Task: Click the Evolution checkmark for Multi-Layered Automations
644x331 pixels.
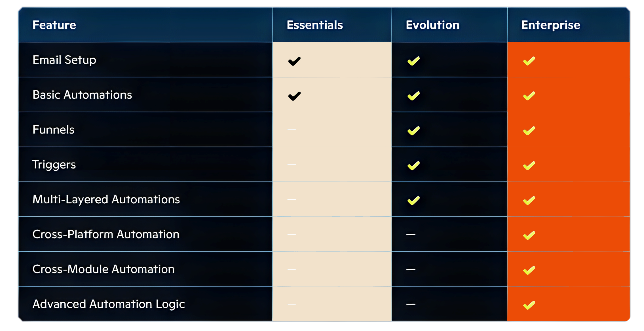Action: 413,201
